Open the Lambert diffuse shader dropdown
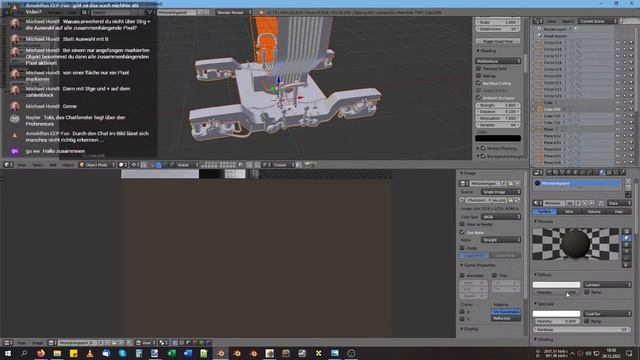640x360 pixels. pyautogui.click(x=607, y=284)
